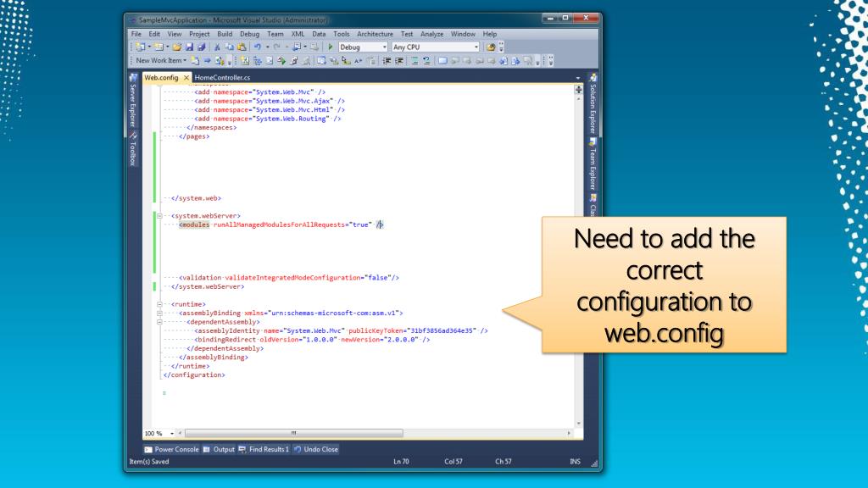The width and height of the screenshot is (868, 488).
Task: Open the Architecture menu
Action: [375, 34]
